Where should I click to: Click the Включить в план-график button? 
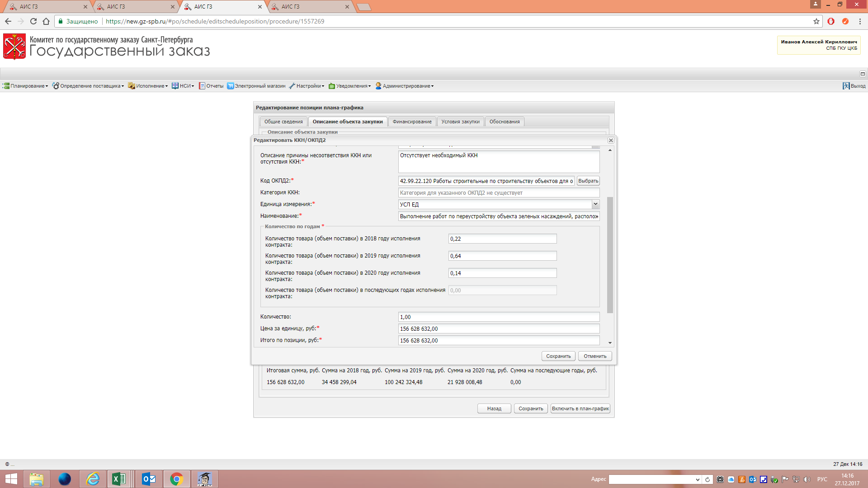[580, 408]
